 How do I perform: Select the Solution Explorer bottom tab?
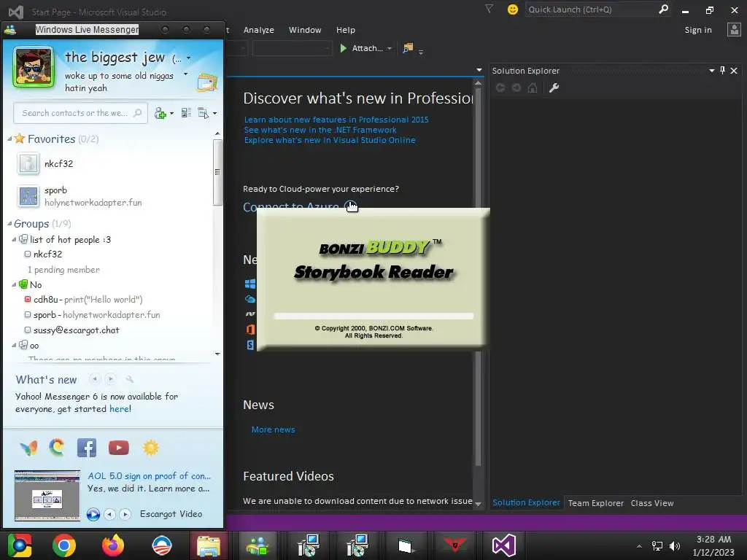click(x=526, y=502)
